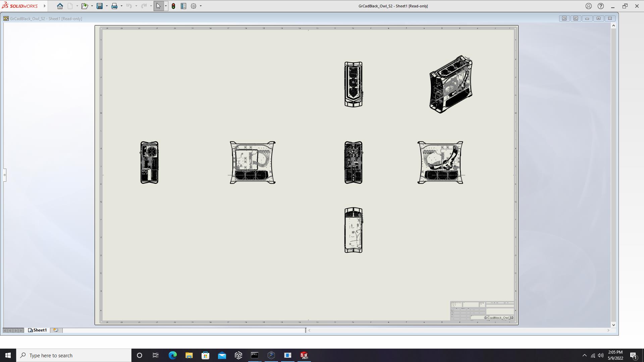Click the Rebuild traffic light icon

[x=173, y=6]
